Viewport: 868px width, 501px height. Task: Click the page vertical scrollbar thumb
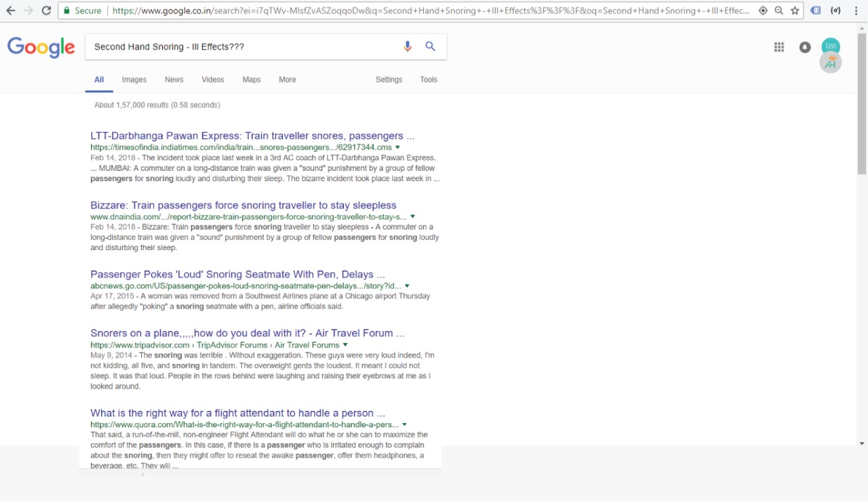pos(862,103)
